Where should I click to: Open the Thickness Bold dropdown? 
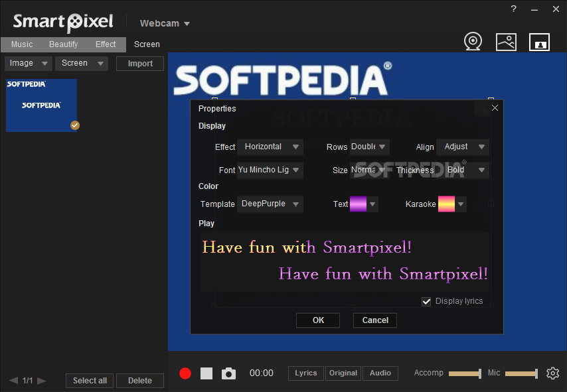tap(463, 170)
